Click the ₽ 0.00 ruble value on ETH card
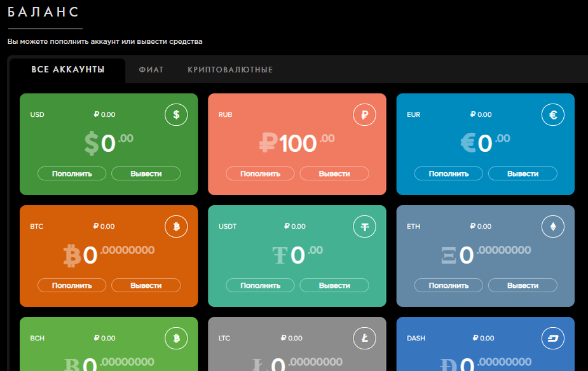The image size is (588, 371). click(x=481, y=226)
